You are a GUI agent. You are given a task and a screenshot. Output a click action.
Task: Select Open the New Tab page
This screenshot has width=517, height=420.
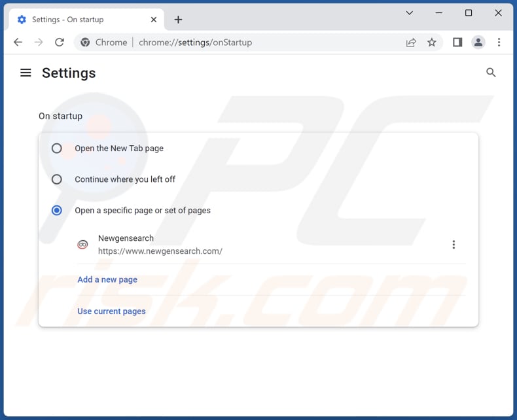pos(57,149)
